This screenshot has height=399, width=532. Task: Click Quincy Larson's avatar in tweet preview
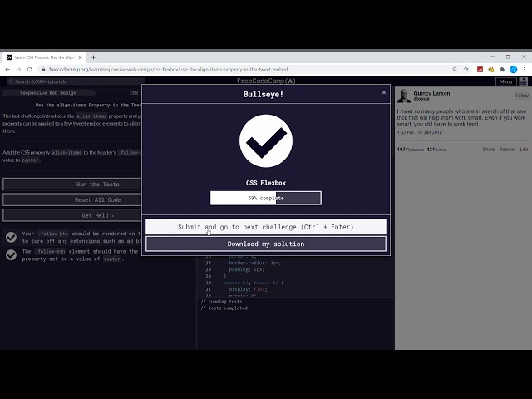click(x=404, y=96)
